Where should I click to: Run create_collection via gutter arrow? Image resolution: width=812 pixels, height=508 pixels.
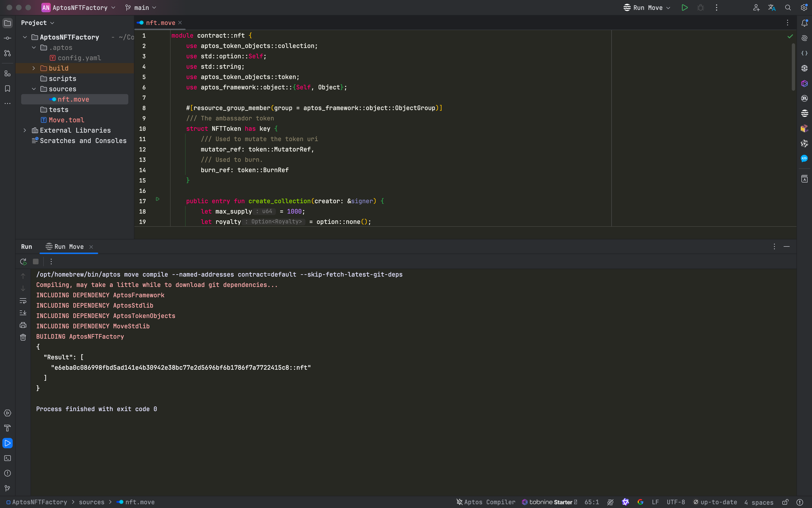click(157, 199)
